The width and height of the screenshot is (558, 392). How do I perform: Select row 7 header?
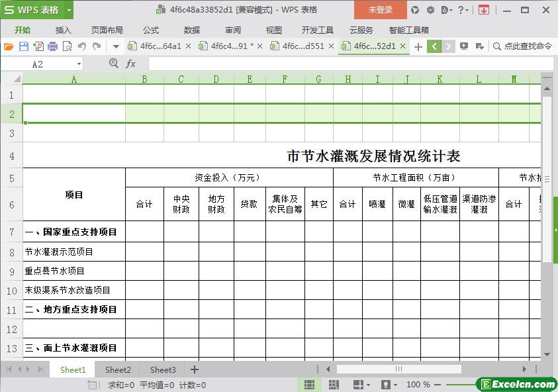tap(11, 232)
